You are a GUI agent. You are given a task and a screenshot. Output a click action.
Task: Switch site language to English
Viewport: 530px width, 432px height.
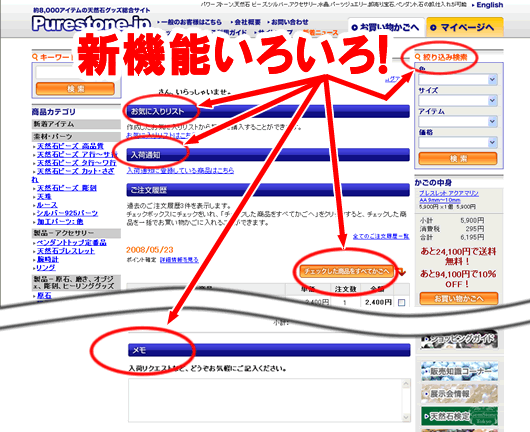[x=489, y=5]
